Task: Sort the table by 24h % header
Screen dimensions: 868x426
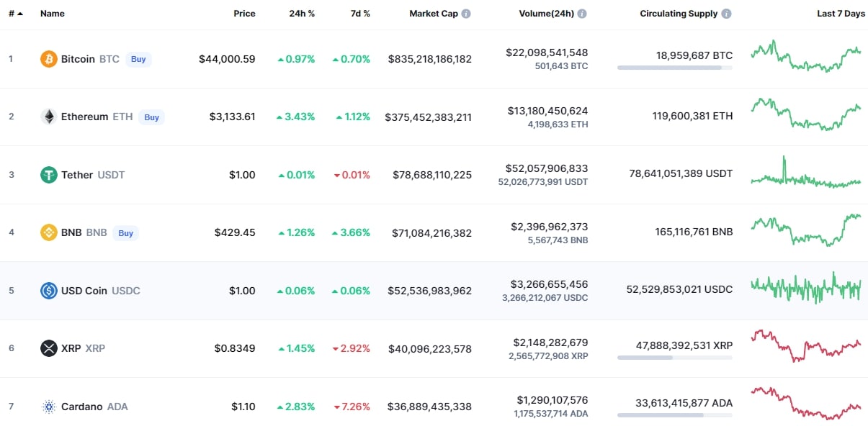Action: click(x=300, y=14)
